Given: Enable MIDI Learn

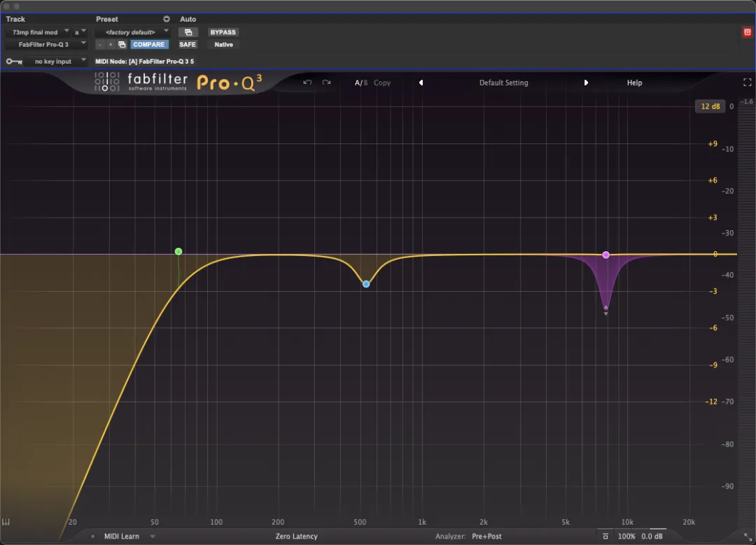Looking at the screenshot, I should coord(122,536).
